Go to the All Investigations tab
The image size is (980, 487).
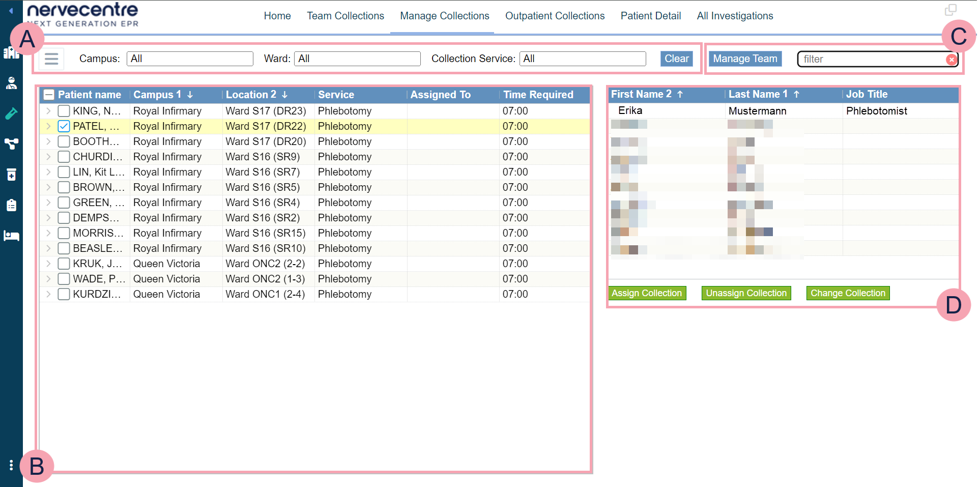[x=734, y=16]
